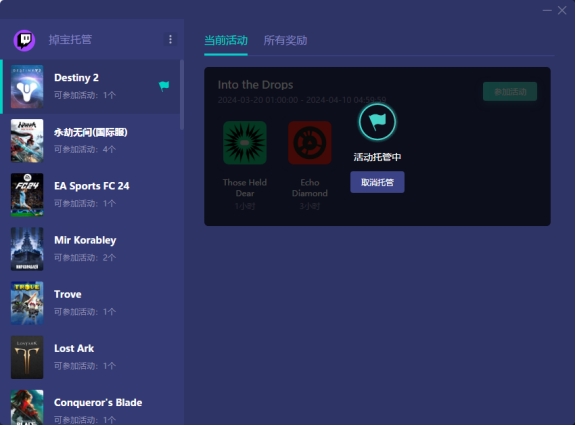This screenshot has width=576, height=426.
Task: Click the 取消托管 button
Action: pos(377,182)
